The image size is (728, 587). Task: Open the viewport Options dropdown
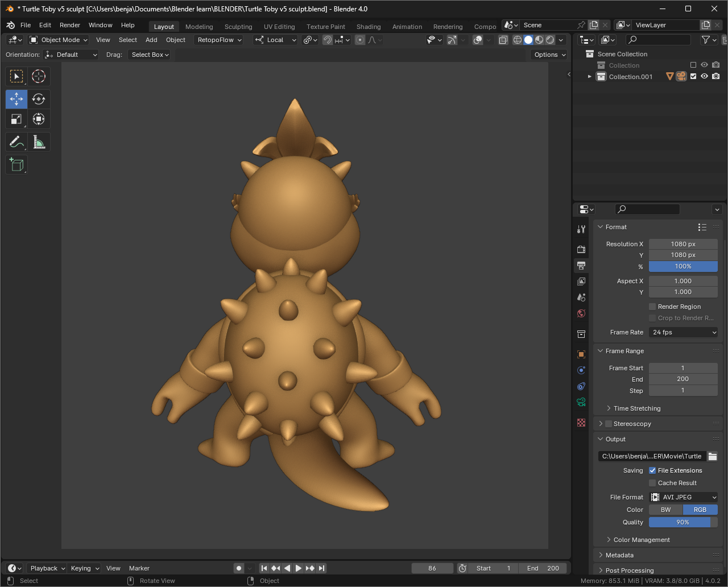point(549,55)
